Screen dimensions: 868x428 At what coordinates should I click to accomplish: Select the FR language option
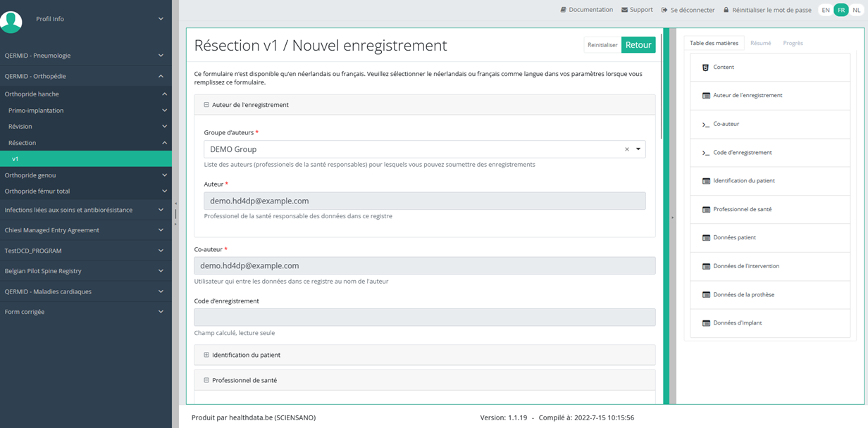pos(841,10)
